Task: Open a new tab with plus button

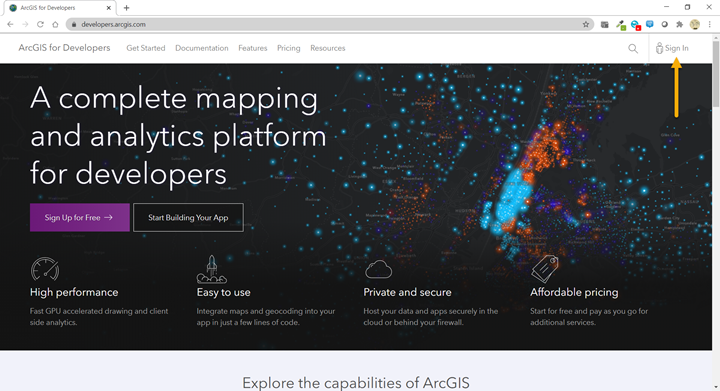Action: (x=126, y=8)
